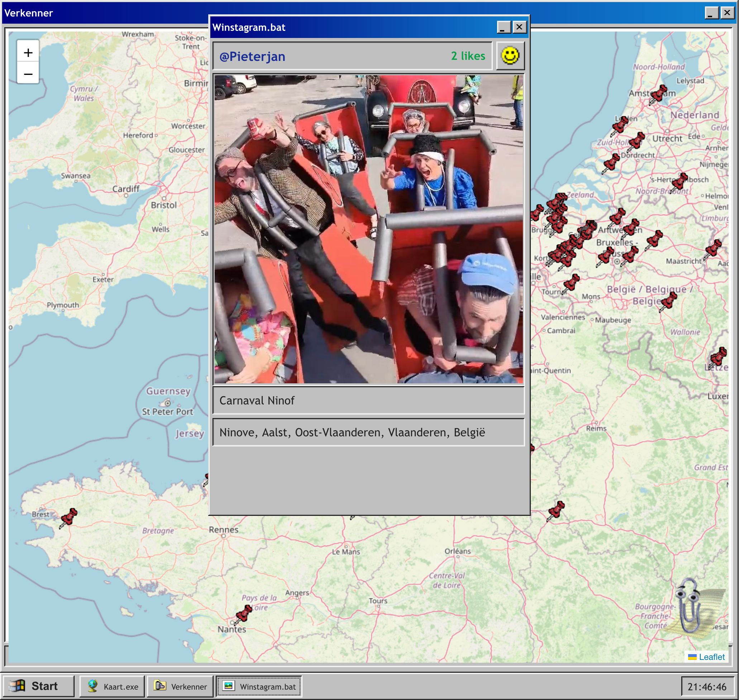The image size is (739, 700).
Task: Zoom out the map with minus button
Action: [28, 73]
